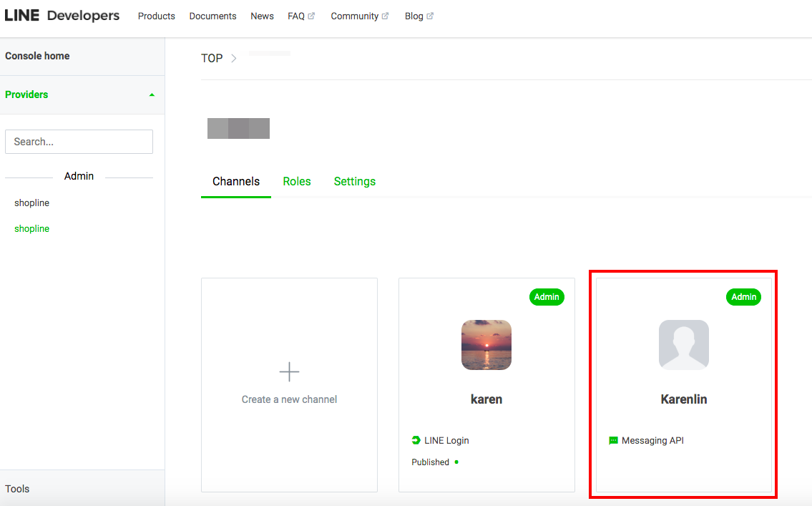Viewport: 812px width, 506px height.
Task: Click the Messaging API speech-bubble icon
Action: 613,441
